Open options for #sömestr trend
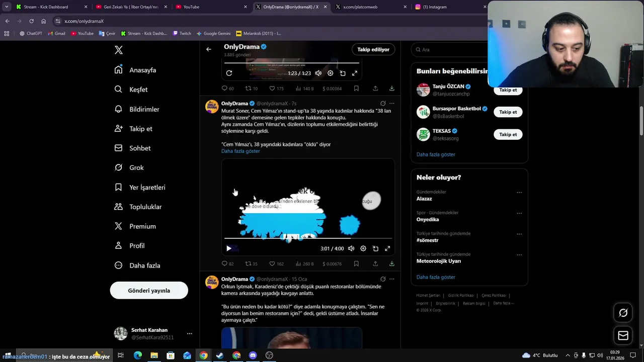The height and width of the screenshot is (362, 644). pyautogui.click(x=519, y=234)
